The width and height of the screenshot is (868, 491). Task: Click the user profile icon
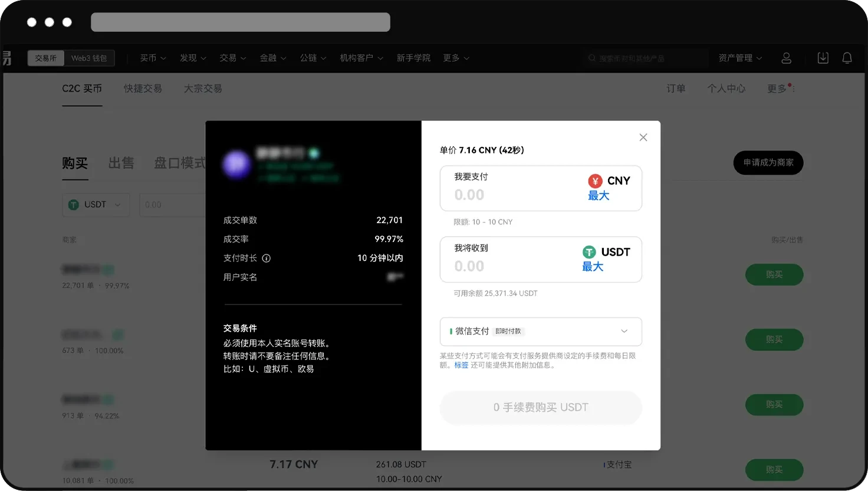tap(786, 58)
